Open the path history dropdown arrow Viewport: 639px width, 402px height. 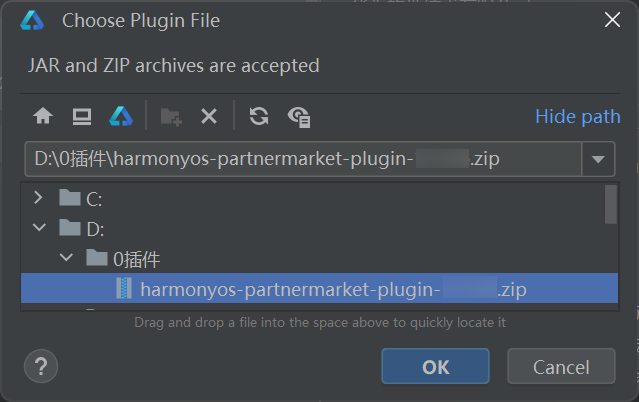point(599,159)
